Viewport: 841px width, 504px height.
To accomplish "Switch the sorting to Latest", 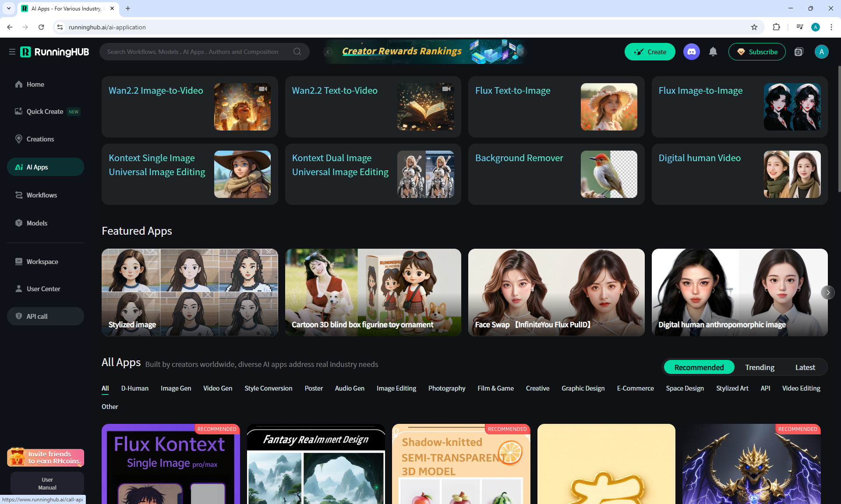I will tap(805, 367).
